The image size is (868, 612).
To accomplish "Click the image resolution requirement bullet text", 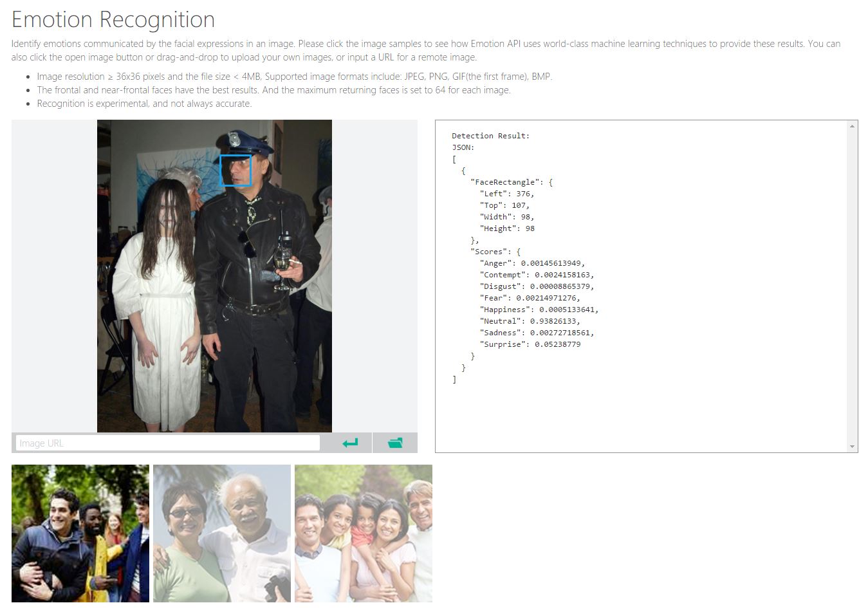I will coord(294,77).
